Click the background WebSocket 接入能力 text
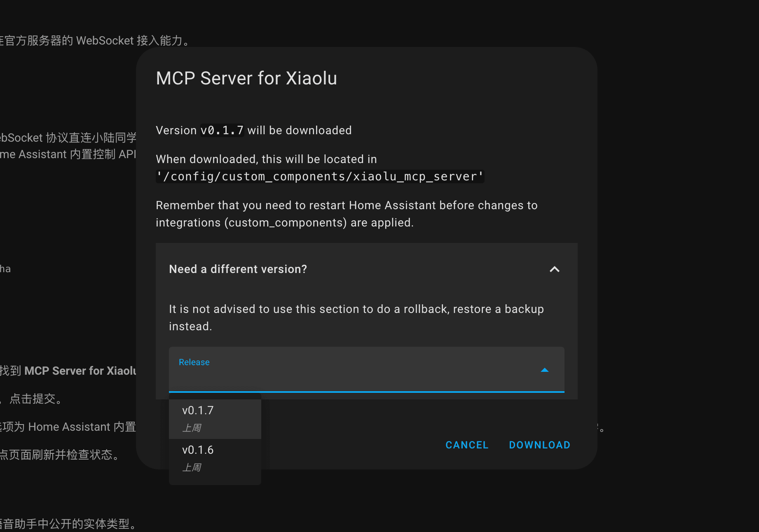 [x=95, y=40]
